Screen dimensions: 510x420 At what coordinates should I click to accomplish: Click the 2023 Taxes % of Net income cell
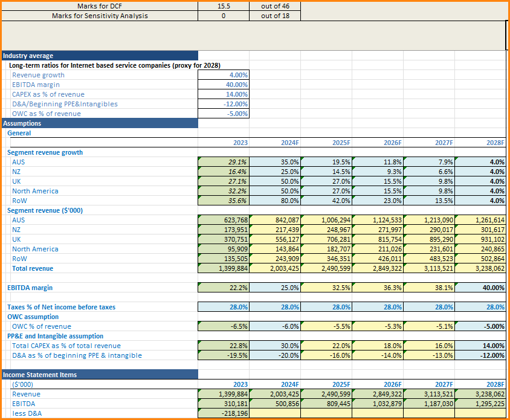pyautogui.click(x=224, y=307)
